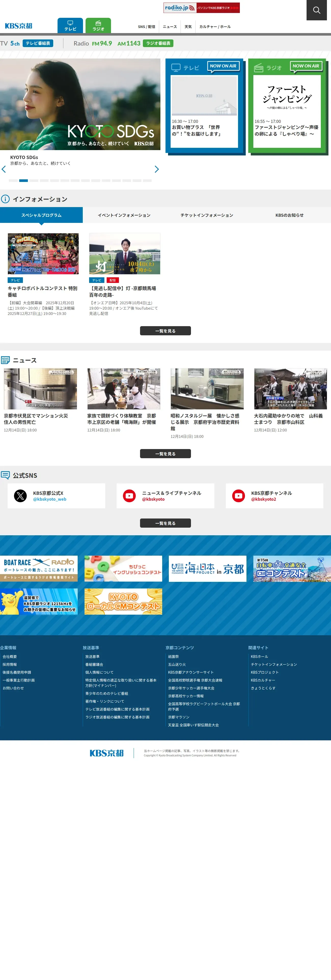This screenshot has height=980, width=331.
Task: Open 天気 menu item
Action: [188, 27]
